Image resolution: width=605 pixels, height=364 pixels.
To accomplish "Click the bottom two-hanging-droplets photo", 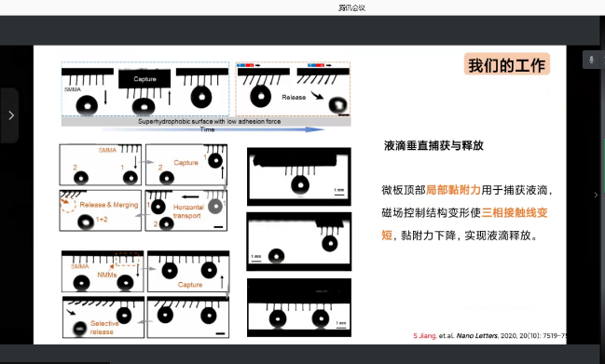I will pyautogui.click(x=299, y=307).
